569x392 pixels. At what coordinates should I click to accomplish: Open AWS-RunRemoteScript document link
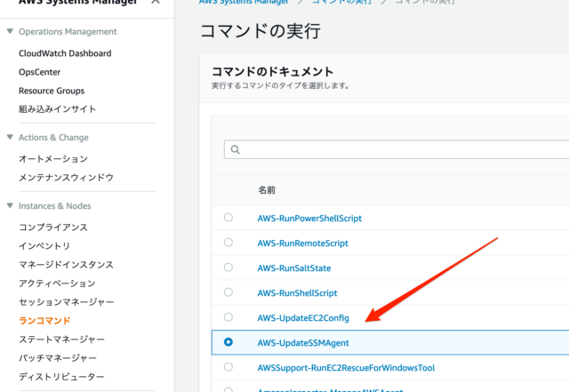click(302, 244)
